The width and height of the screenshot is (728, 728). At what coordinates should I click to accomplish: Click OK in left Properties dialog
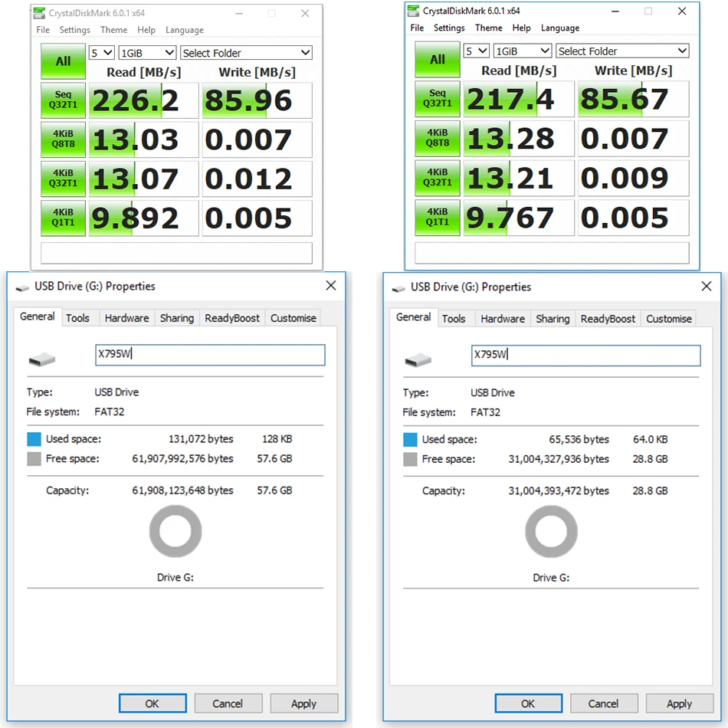point(152,703)
